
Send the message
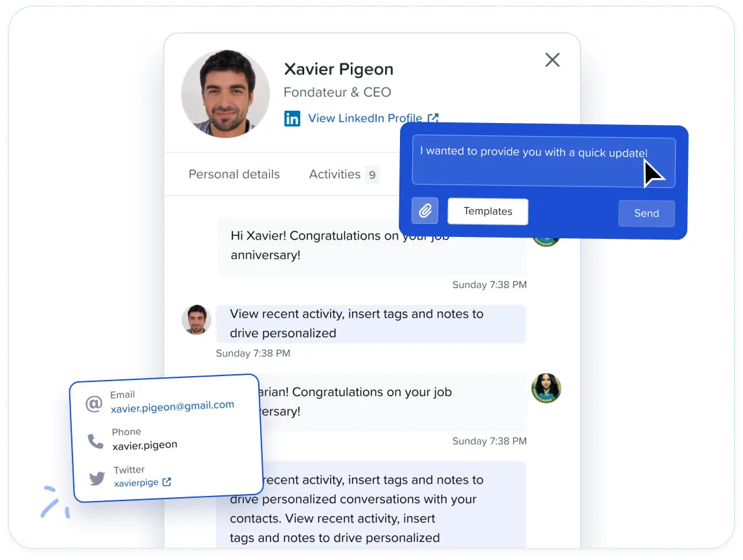click(647, 214)
